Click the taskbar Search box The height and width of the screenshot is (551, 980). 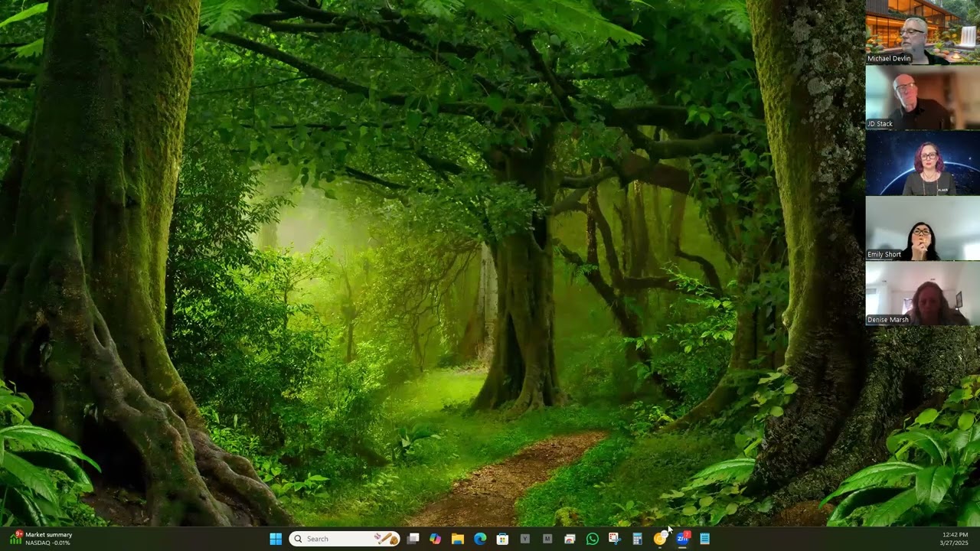click(x=345, y=539)
